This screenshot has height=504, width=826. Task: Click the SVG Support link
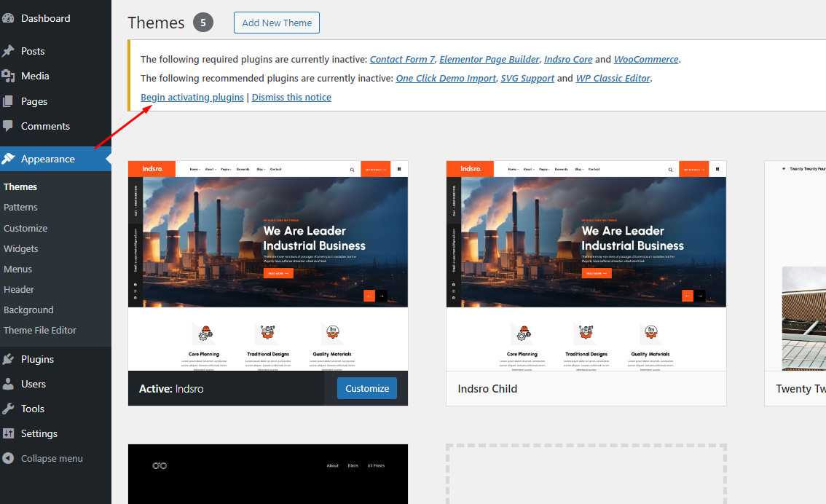[527, 79]
